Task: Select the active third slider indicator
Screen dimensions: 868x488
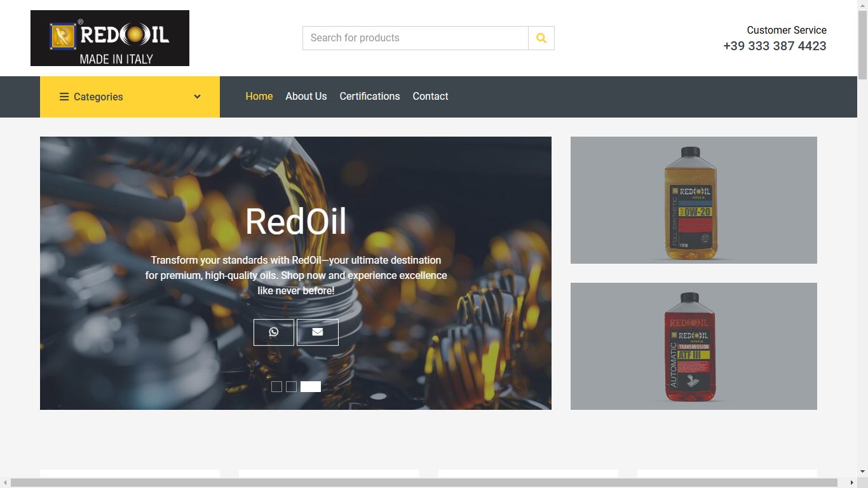Action: point(311,386)
